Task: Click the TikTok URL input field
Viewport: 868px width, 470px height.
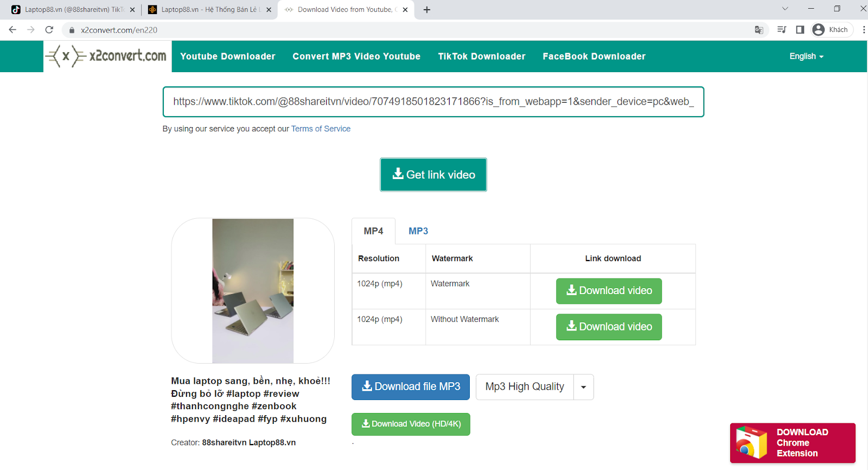Action: (433, 101)
